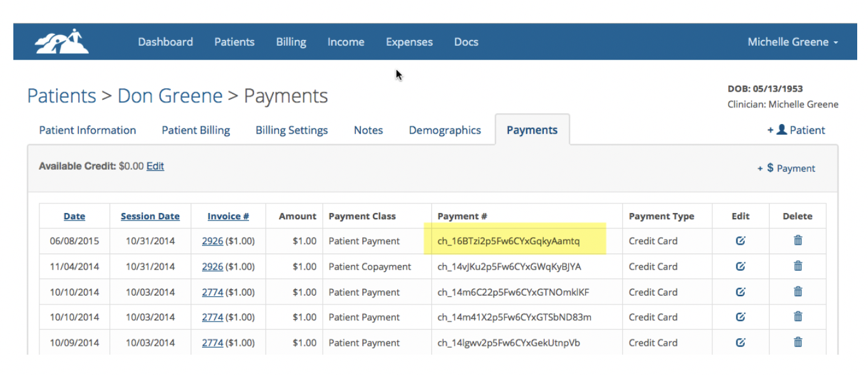
Task: Sort payments by Date column
Action: pos(74,216)
